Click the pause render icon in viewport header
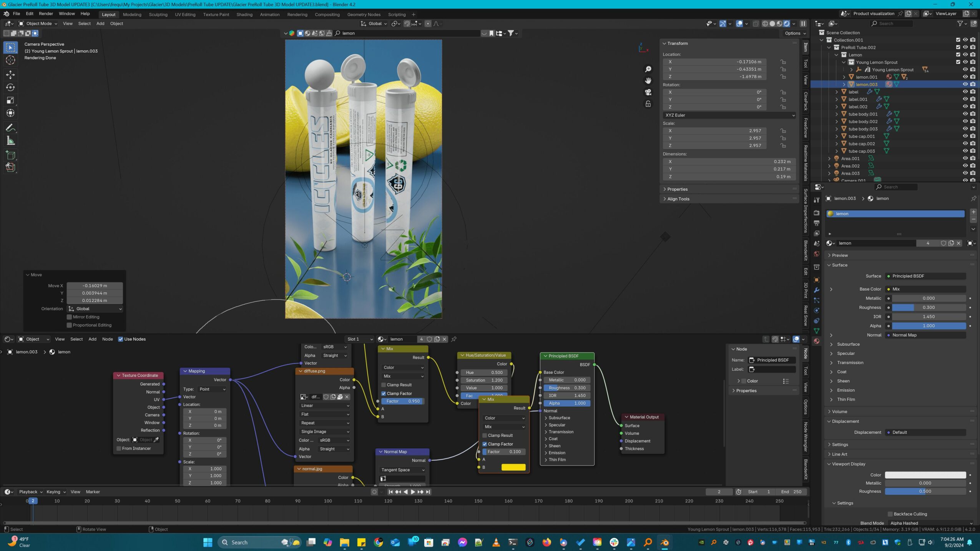Screen dimensions: 980x551 (x=803, y=24)
